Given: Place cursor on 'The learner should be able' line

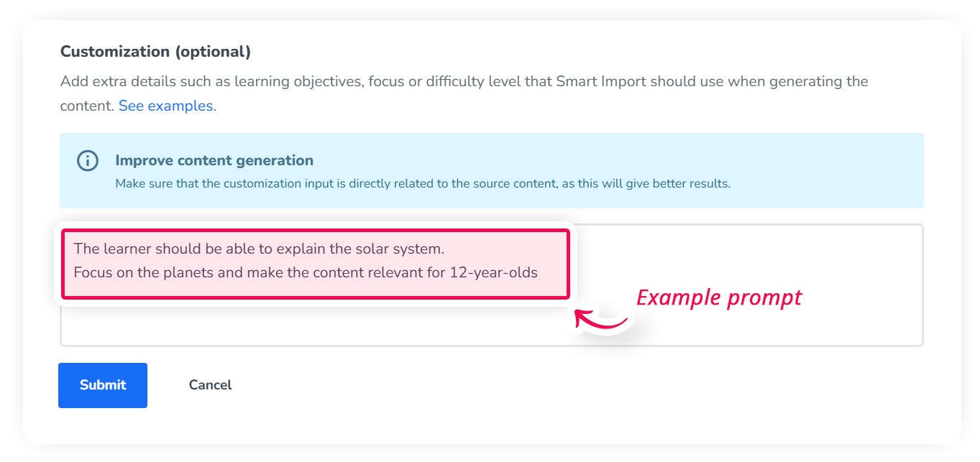Looking at the screenshot, I should [x=260, y=249].
